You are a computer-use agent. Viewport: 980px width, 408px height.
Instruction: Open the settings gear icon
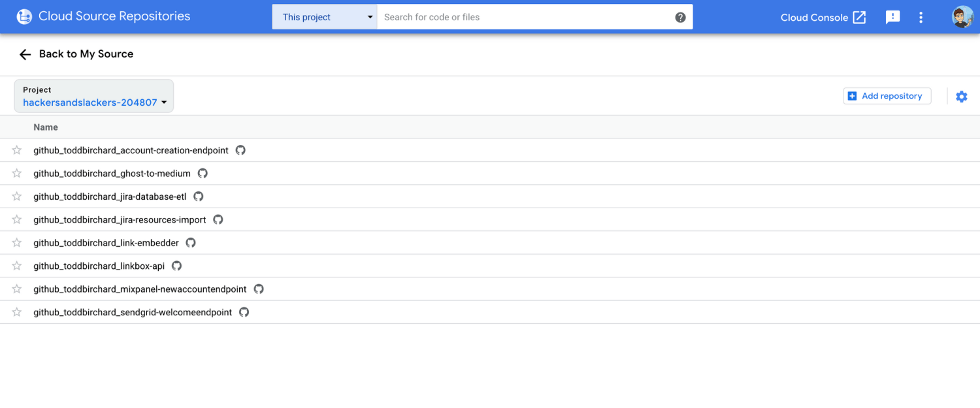click(961, 97)
